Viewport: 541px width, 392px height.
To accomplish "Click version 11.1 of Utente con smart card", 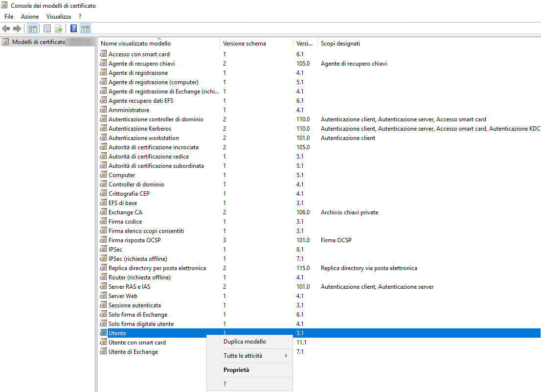I will [x=301, y=343].
